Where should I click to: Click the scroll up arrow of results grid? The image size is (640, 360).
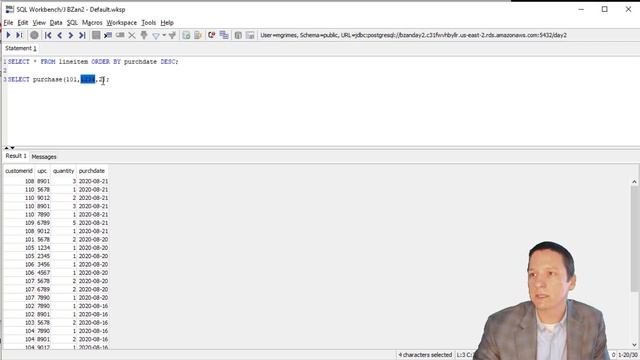(x=634, y=182)
